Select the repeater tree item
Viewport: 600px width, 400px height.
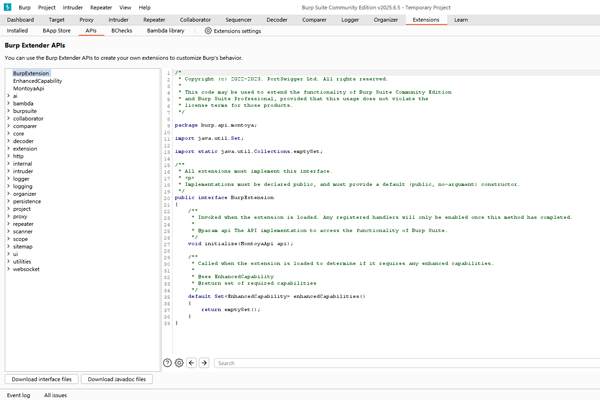pos(23,224)
